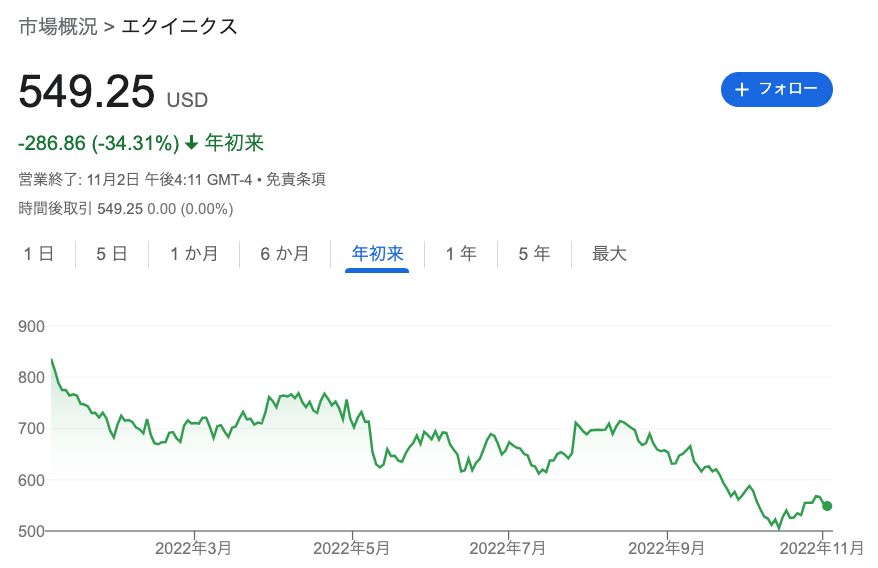The height and width of the screenshot is (568, 878).
Task: Follow the Equinix stock (フォロー)
Action: (777, 90)
